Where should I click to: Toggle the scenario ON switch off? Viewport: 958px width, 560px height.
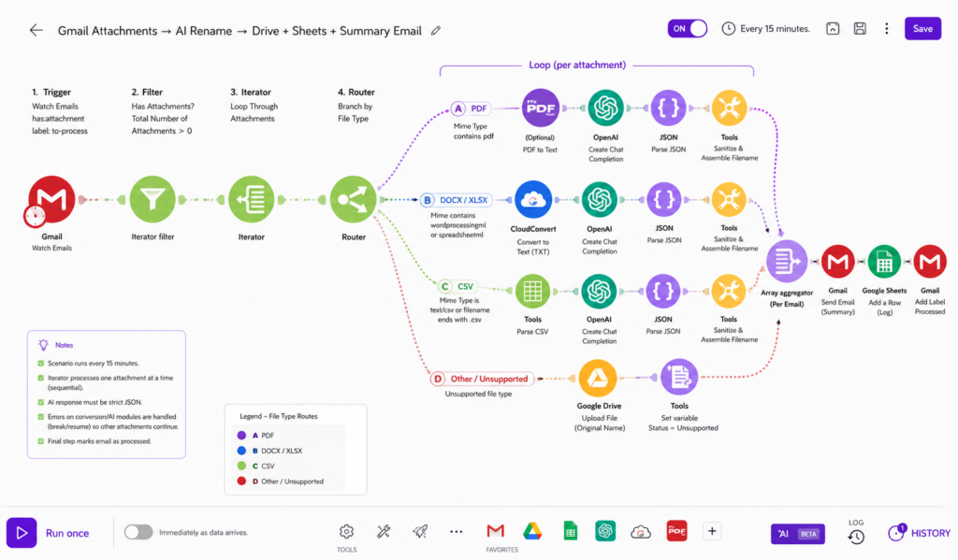(x=688, y=29)
